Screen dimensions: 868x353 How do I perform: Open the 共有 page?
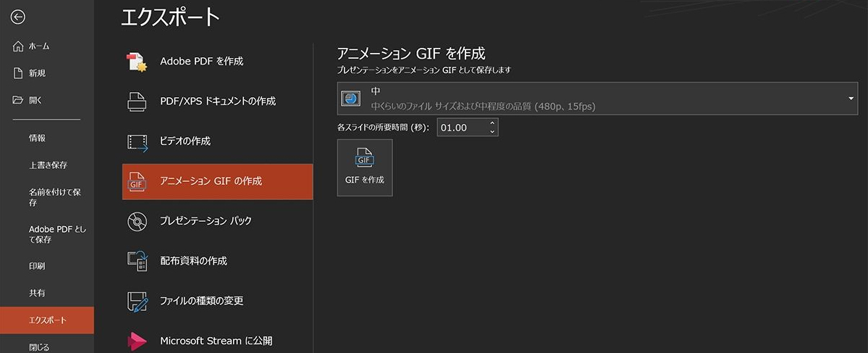click(x=47, y=293)
